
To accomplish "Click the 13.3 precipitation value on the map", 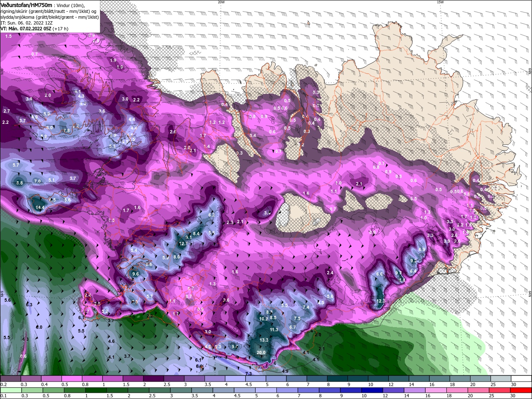I will [264, 340].
